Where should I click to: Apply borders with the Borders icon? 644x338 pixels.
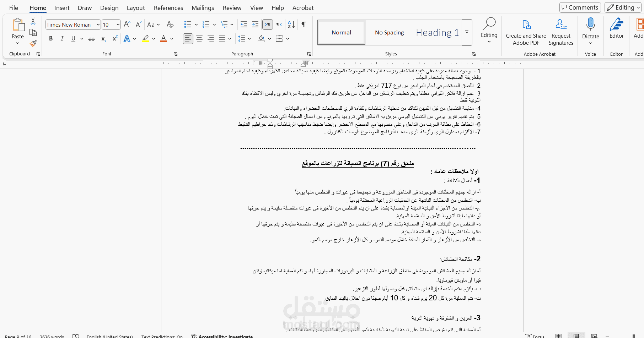(x=279, y=39)
